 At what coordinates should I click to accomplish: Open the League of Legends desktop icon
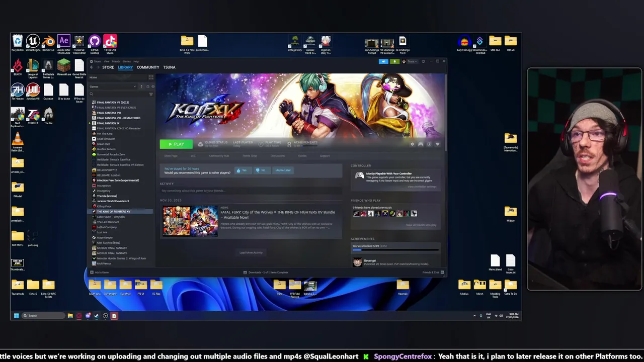[33, 68]
